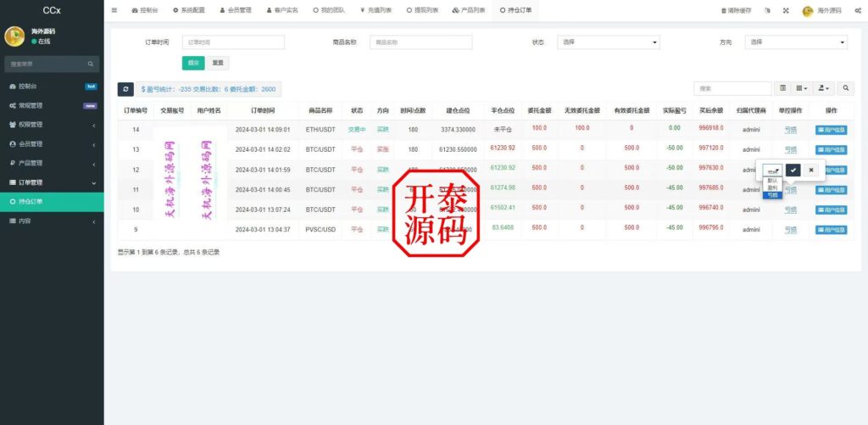Focus the 订单时间 filter input
Viewport: 868px width, 425px height.
(x=233, y=42)
